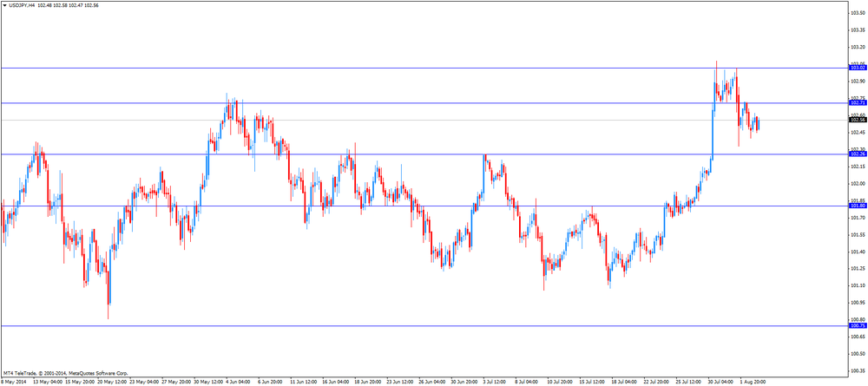Click the 18 Jun 20:00 time label
The width and height of the screenshot is (868, 386).
pyautogui.click(x=368, y=382)
